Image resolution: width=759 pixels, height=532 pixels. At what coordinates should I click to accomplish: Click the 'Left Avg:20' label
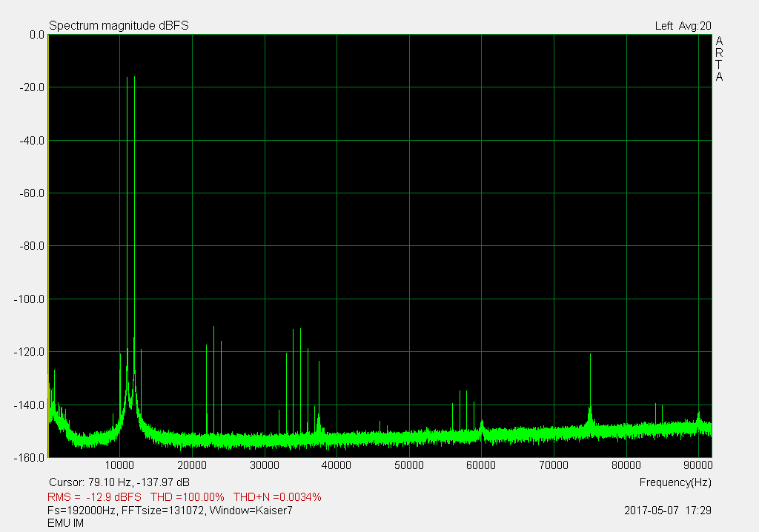click(x=683, y=26)
